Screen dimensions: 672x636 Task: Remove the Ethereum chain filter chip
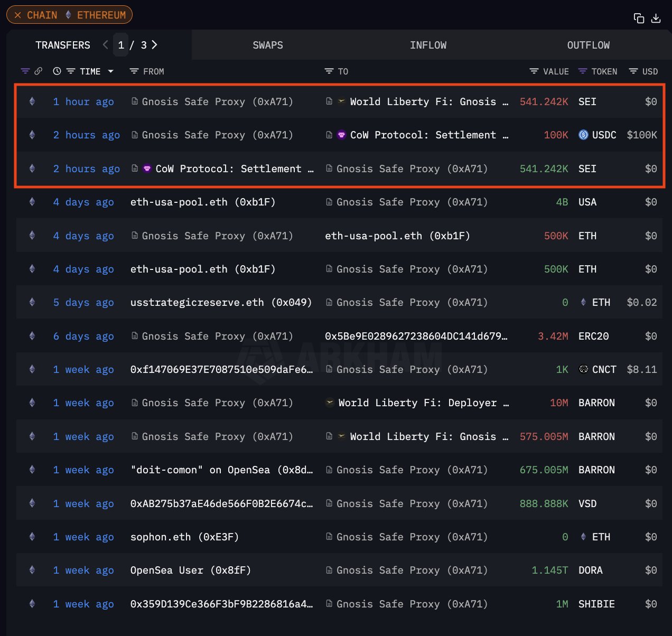(18, 15)
